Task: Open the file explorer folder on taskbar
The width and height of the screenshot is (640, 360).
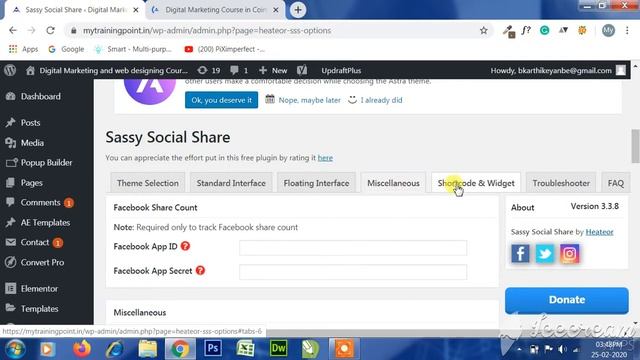Action: pyautogui.click(x=147, y=349)
